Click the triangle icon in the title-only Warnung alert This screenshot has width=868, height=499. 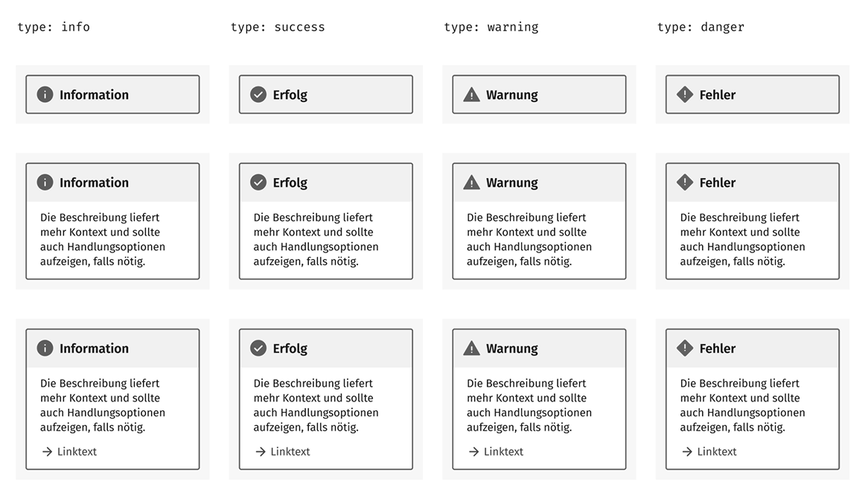pos(471,95)
